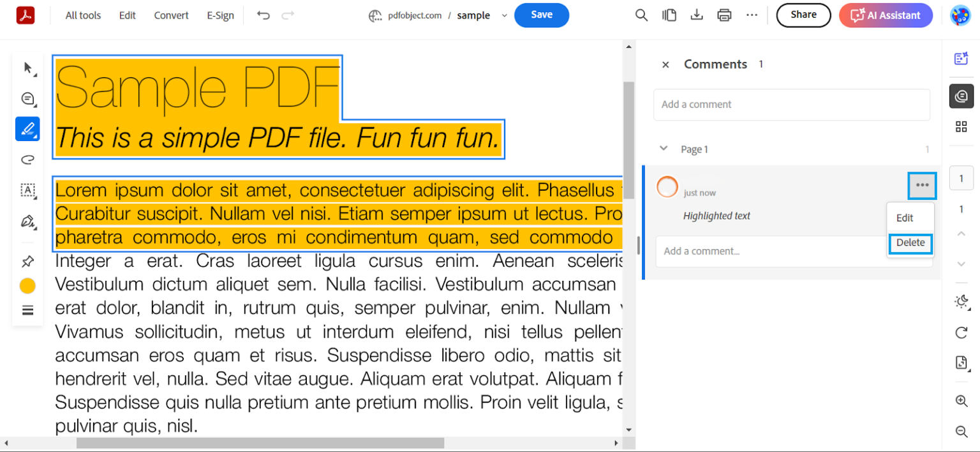Select the highlighter tool

27,129
